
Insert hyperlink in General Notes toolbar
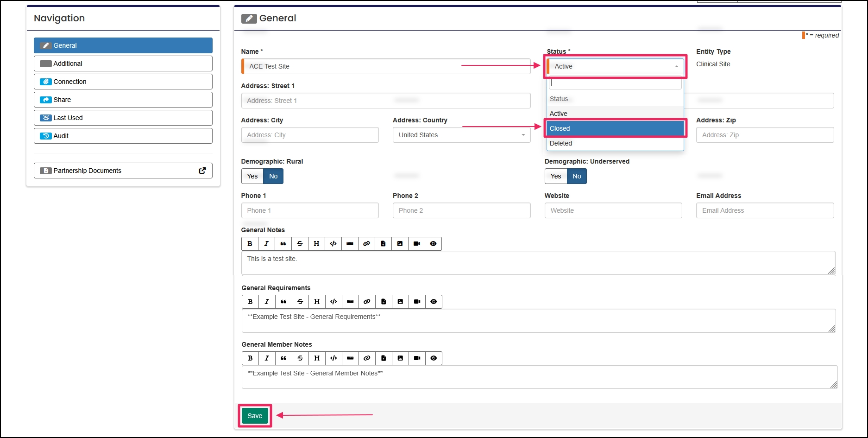coord(366,244)
